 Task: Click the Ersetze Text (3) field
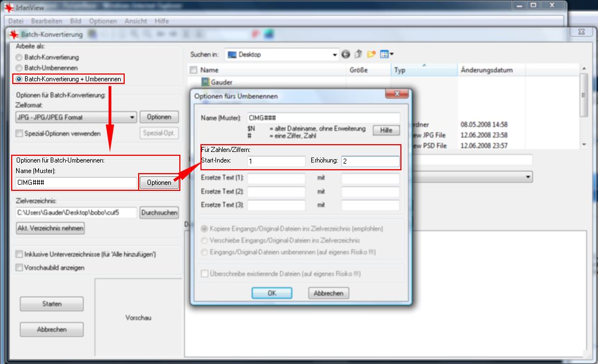tap(276, 205)
